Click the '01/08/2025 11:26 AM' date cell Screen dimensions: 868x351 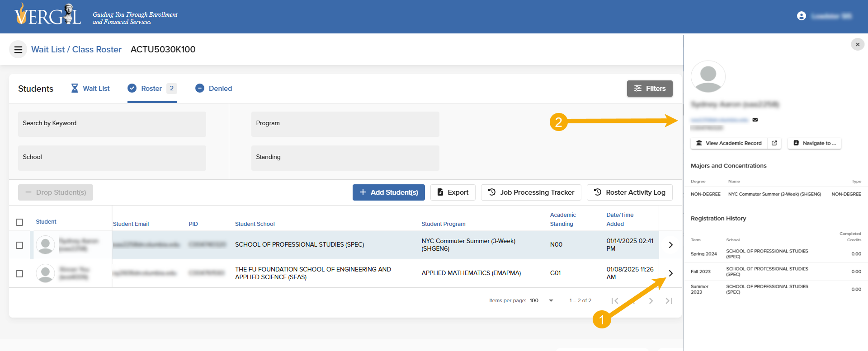630,273
